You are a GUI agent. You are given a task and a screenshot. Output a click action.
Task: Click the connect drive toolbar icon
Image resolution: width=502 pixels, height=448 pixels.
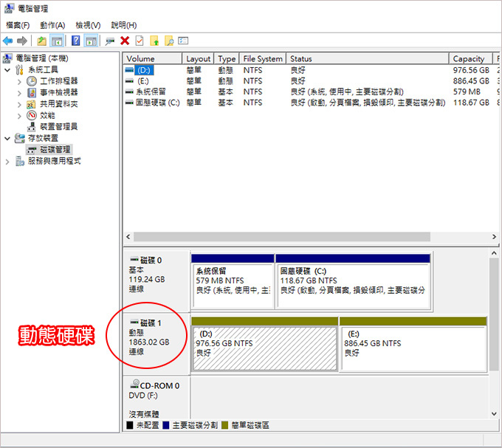110,41
